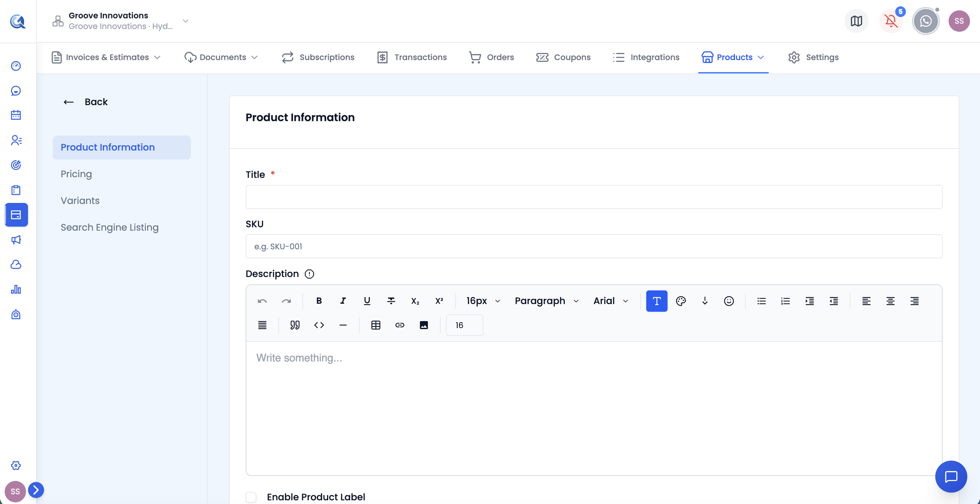Open the Variants section

tap(80, 201)
